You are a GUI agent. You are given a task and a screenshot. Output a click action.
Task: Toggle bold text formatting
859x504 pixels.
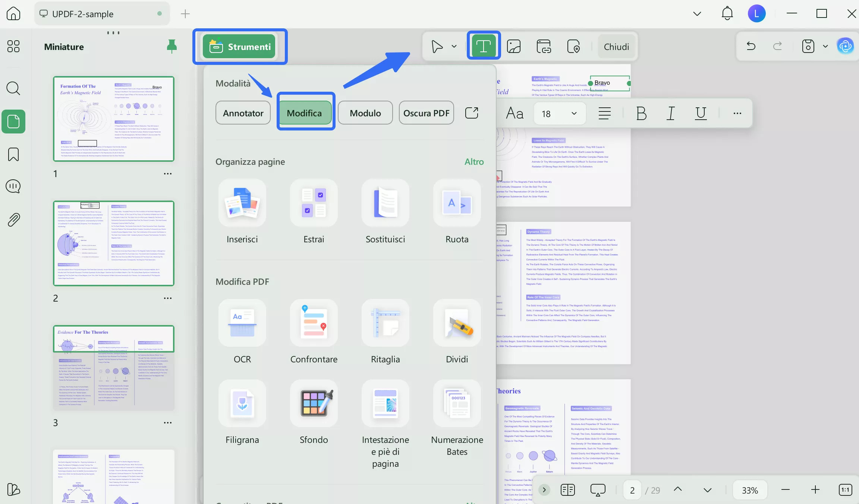(641, 113)
